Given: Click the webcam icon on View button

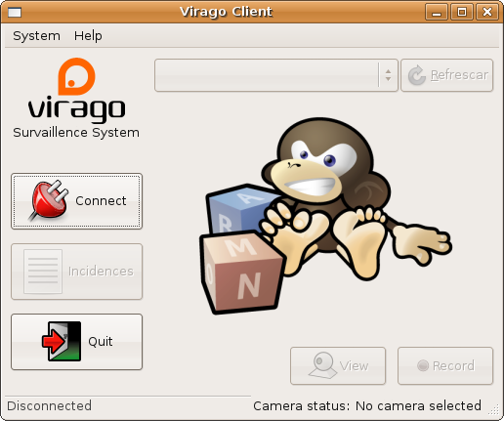Looking at the screenshot, I should point(322,365).
